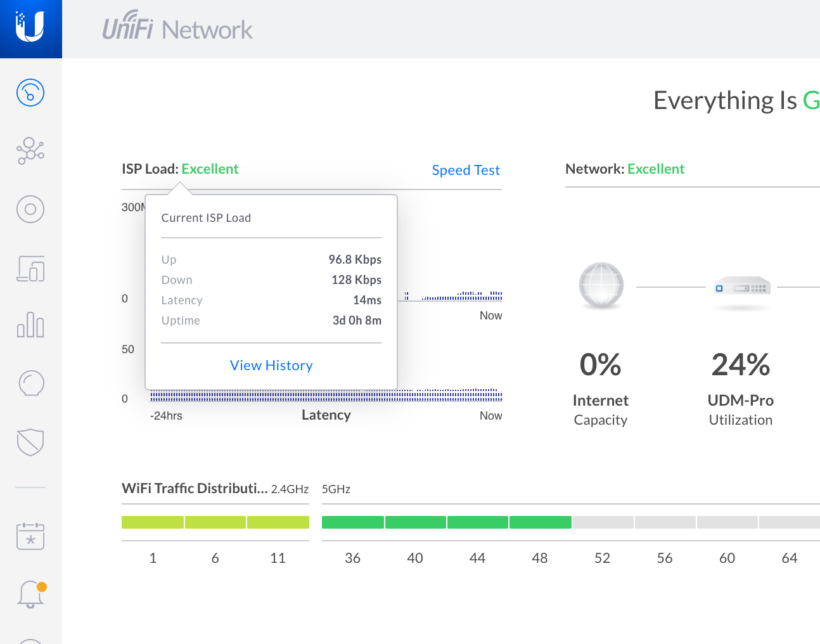Click the UniFi logo icon
Image resolution: width=820 pixels, height=644 pixels.
coord(30,28)
